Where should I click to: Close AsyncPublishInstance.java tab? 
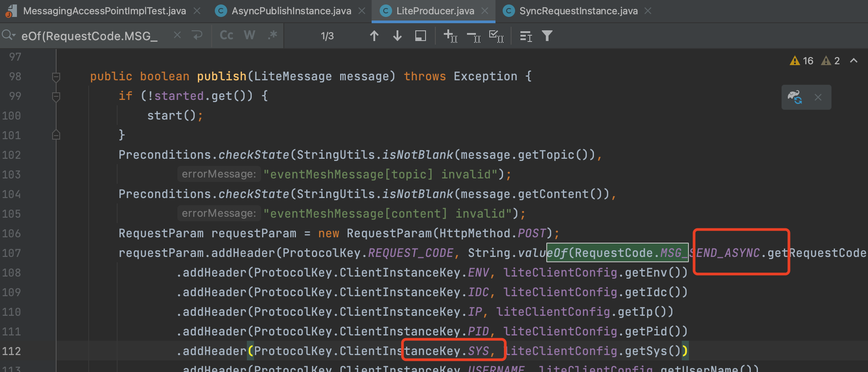coord(362,11)
